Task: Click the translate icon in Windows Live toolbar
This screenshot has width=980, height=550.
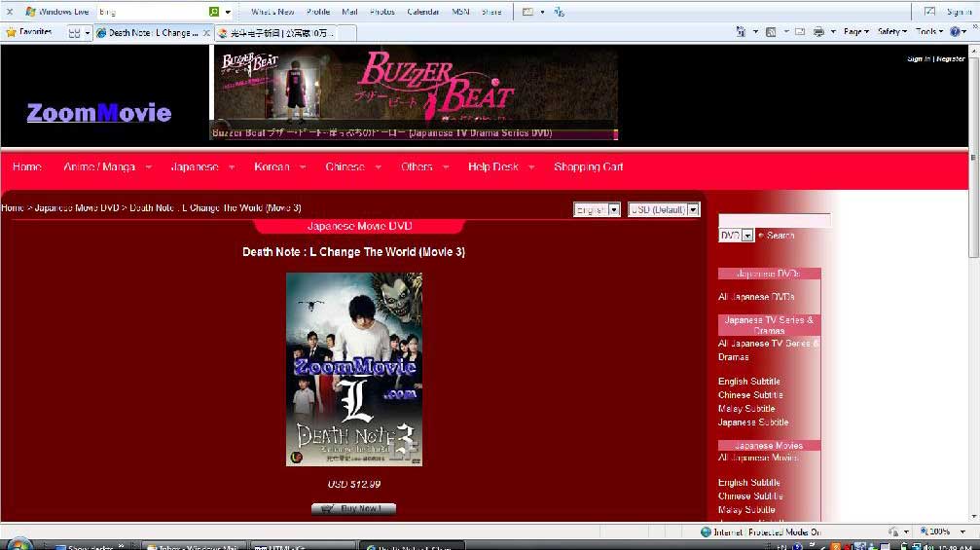Action: pyautogui.click(x=559, y=12)
